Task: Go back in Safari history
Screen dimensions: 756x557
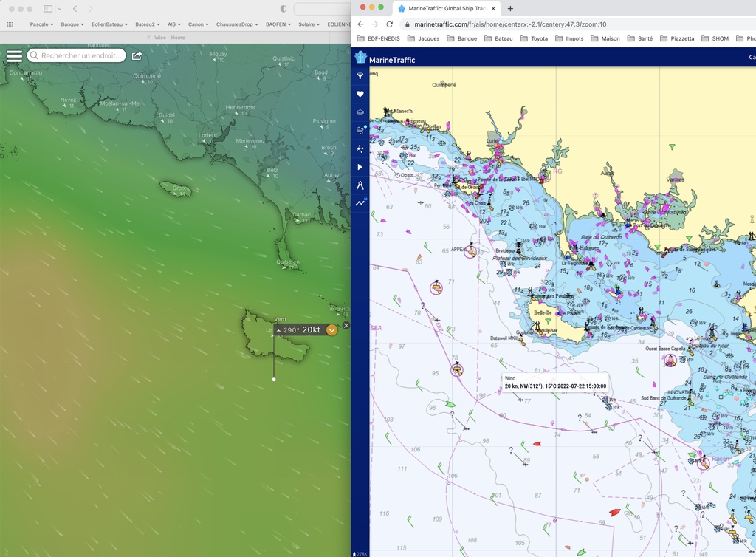Action: coord(75,9)
